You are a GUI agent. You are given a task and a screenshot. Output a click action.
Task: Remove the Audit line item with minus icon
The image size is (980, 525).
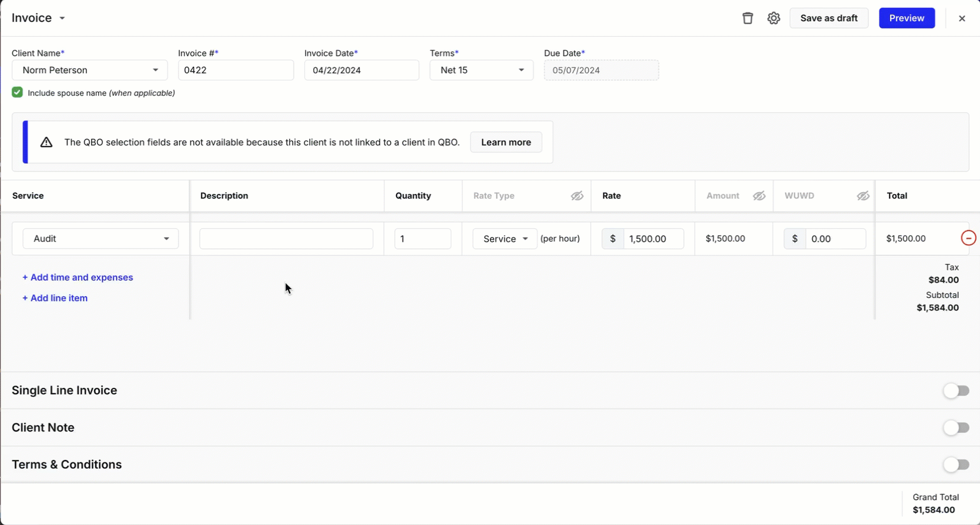coord(968,238)
